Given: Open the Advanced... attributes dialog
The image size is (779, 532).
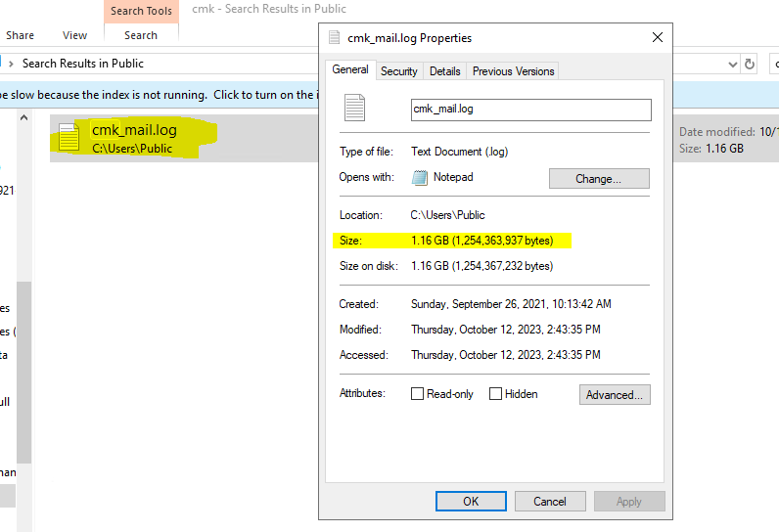Looking at the screenshot, I should pyautogui.click(x=614, y=395).
